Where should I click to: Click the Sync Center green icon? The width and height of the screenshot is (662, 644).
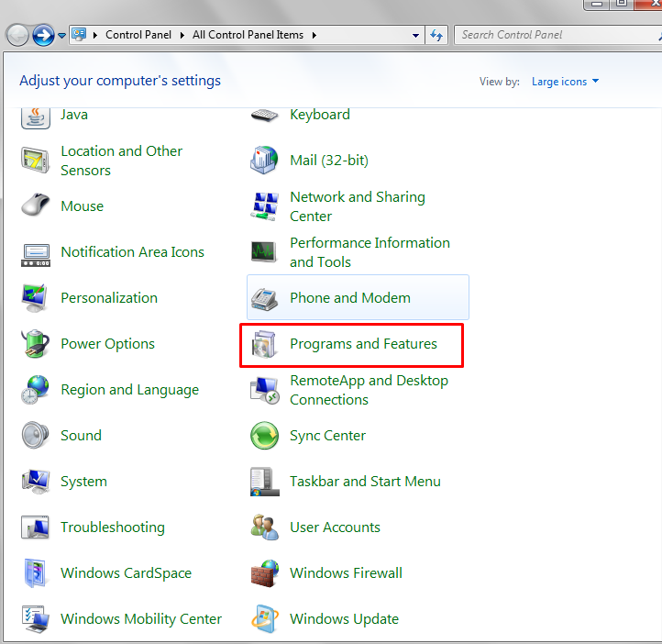pos(264,436)
